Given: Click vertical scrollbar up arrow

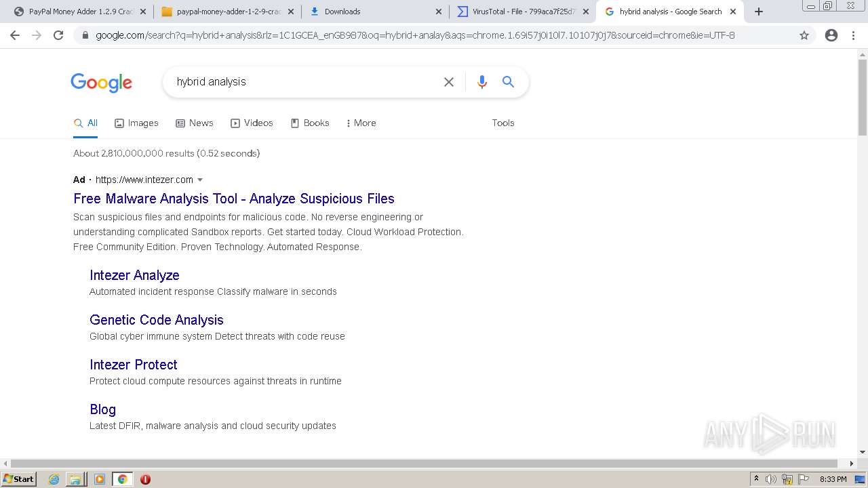Looking at the screenshot, I should 863,54.
